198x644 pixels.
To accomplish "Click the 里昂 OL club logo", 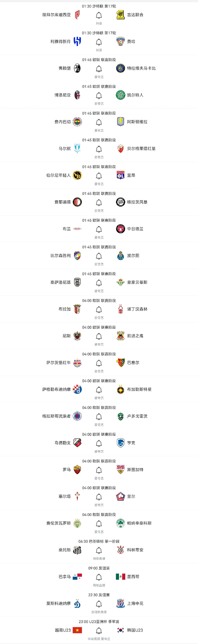I will [120, 175].
